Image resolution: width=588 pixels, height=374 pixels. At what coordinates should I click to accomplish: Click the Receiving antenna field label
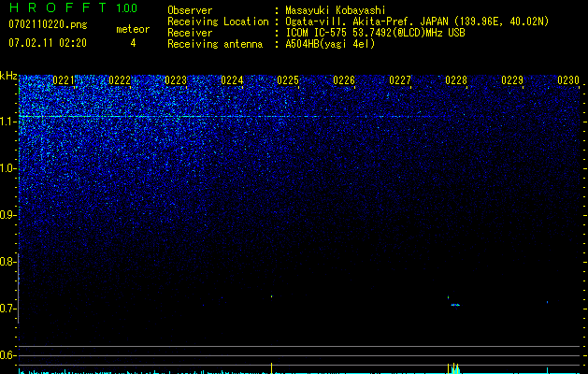click(x=215, y=44)
